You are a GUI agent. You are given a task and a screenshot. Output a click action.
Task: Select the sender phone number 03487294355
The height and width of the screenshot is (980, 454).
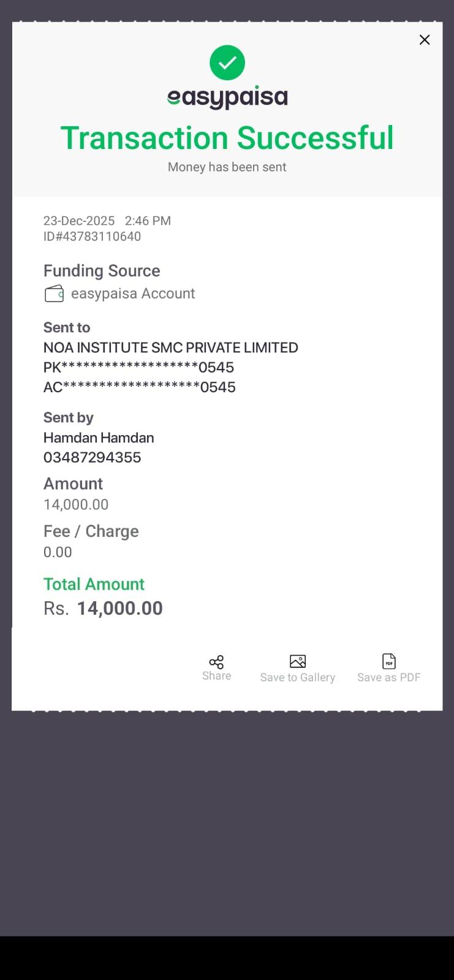pyautogui.click(x=92, y=457)
